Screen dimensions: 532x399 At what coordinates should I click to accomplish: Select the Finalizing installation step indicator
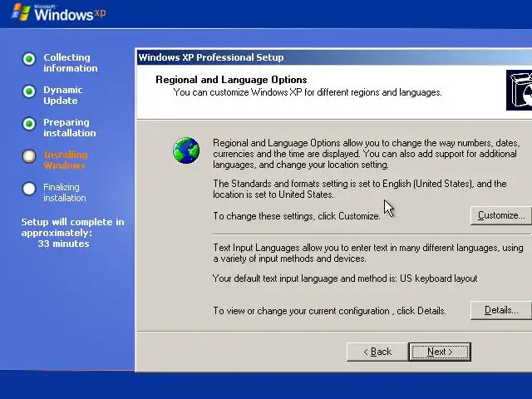pos(29,189)
